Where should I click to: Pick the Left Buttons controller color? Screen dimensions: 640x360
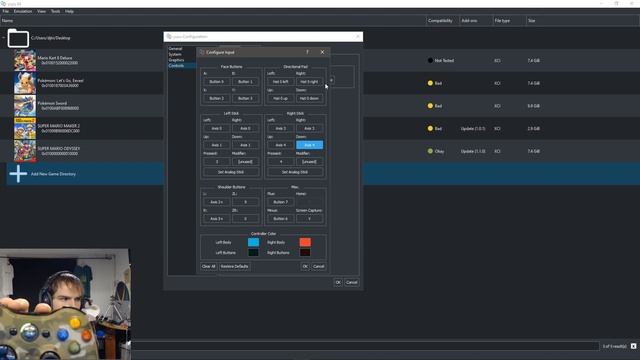tap(253, 253)
